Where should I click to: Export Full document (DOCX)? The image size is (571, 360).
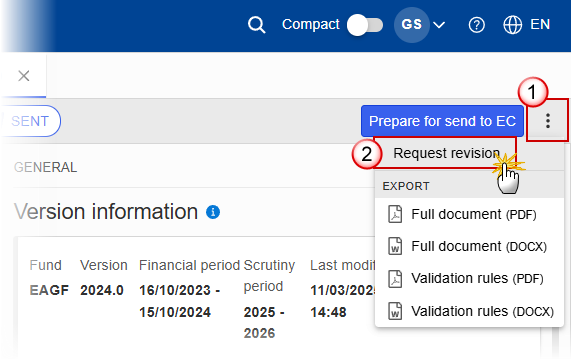(x=469, y=246)
